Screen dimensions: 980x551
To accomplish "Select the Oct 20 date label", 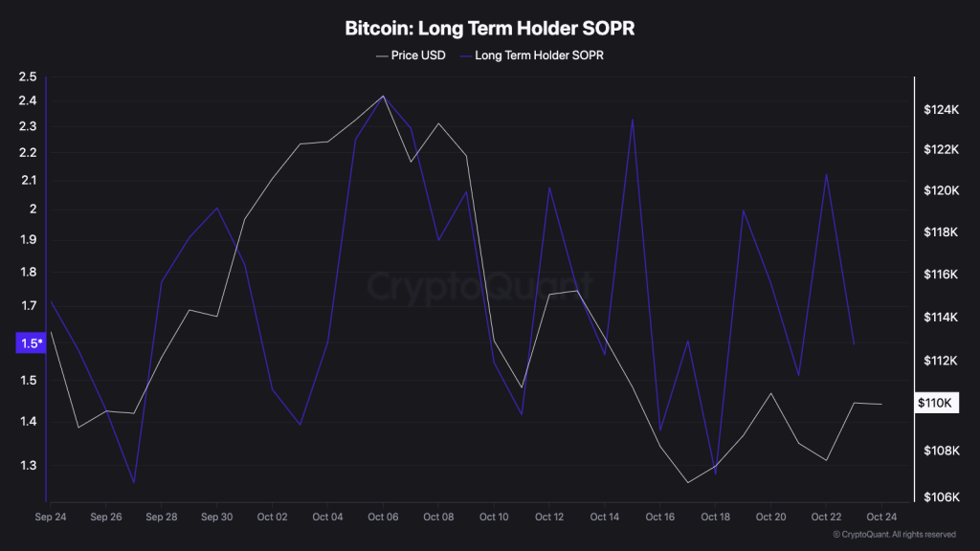I will pyautogui.click(x=770, y=517).
